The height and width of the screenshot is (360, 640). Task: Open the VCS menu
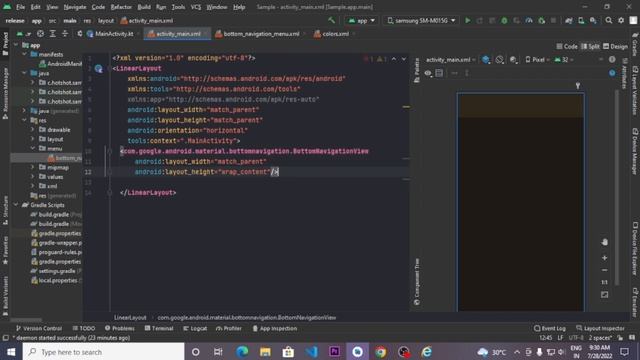[x=196, y=7]
